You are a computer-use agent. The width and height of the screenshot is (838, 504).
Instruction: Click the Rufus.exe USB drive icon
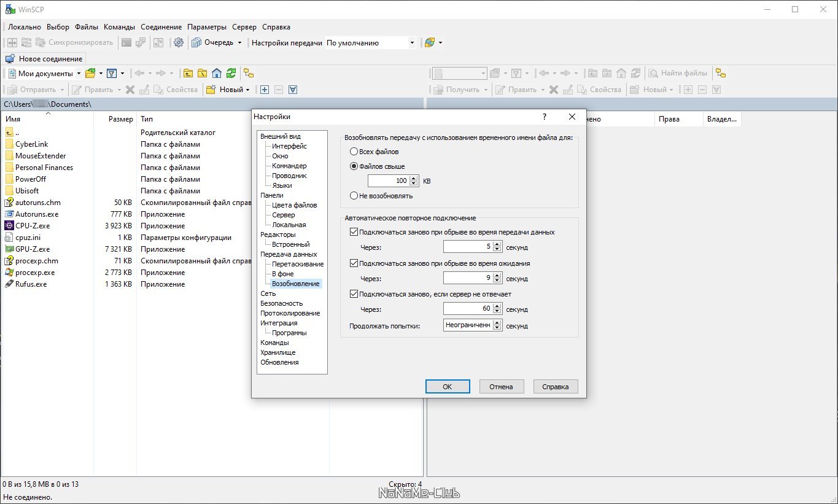click(x=9, y=284)
